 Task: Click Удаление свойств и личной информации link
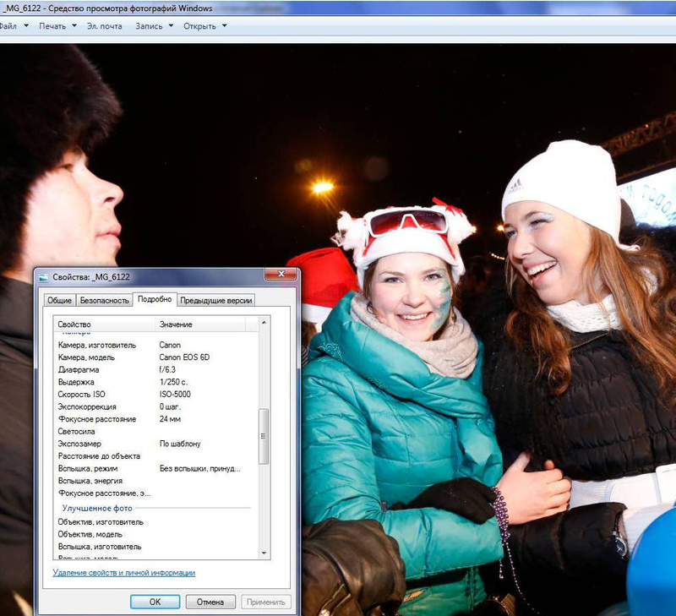click(x=123, y=573)
